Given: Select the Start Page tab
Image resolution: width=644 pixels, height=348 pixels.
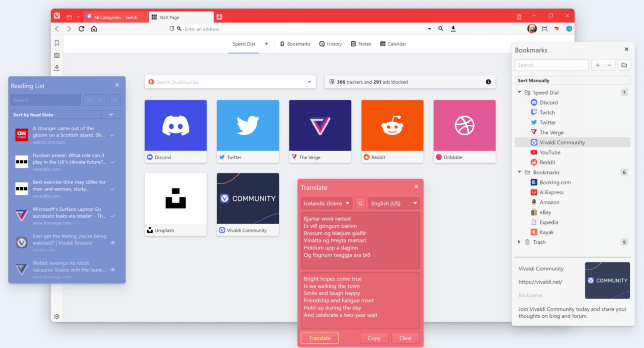Looking at the screenshot, I should click(181, 17).
